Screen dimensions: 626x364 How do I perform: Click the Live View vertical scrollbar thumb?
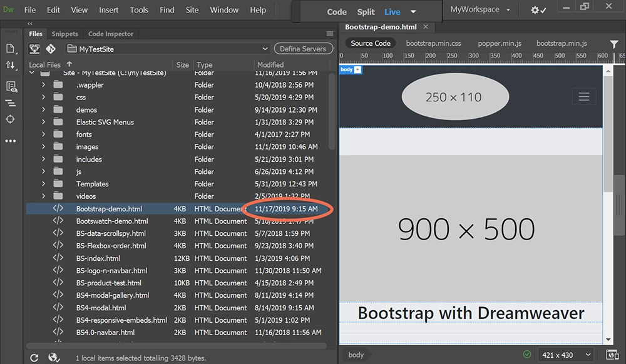tap(608, 134)
